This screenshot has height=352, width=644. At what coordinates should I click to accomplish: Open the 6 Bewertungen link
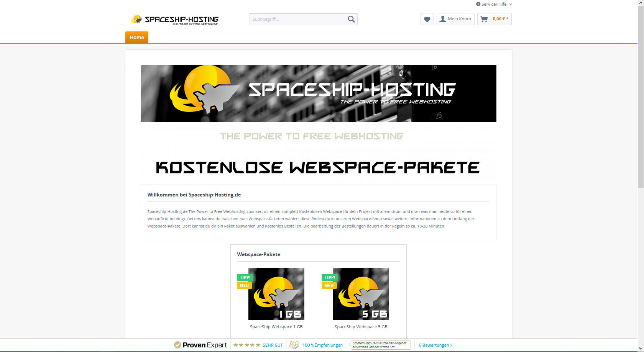[435, 345]
